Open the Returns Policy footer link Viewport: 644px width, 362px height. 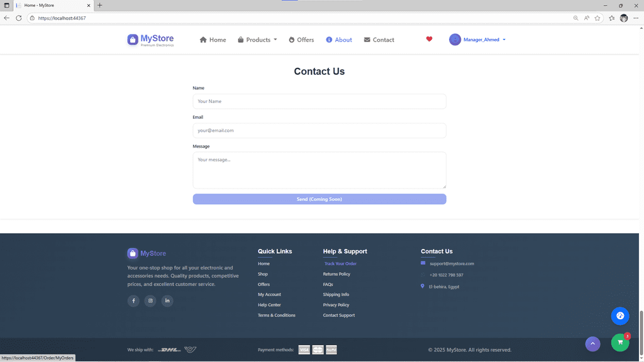336,274
